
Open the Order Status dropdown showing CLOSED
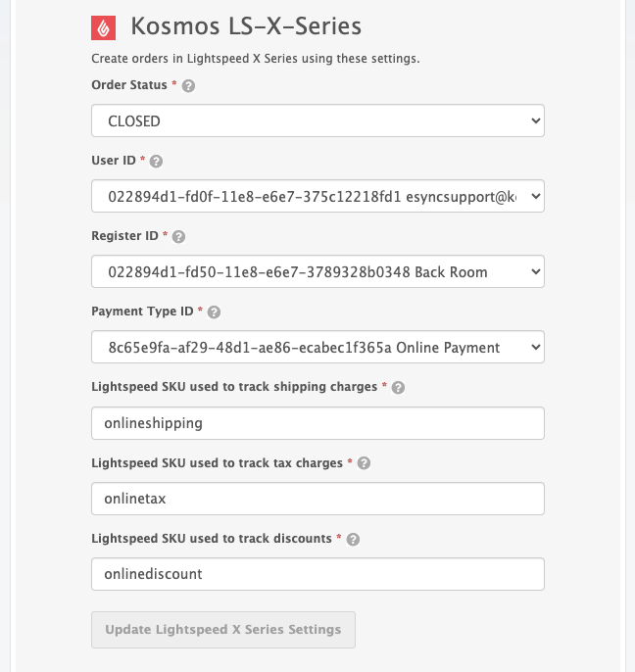[317, 121]
